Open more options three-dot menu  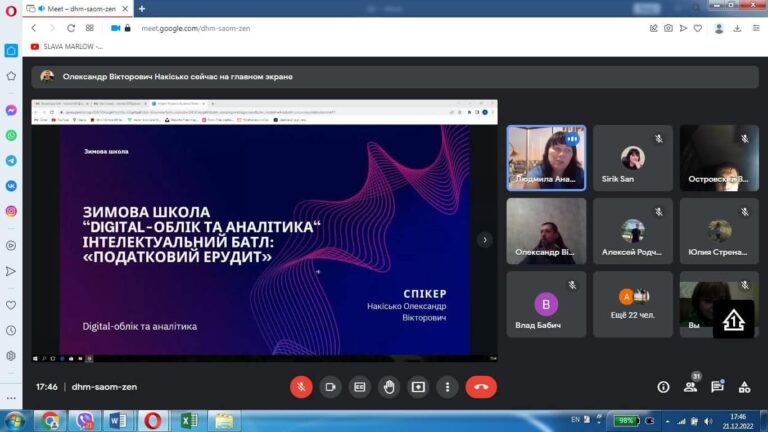click(447, 387)
